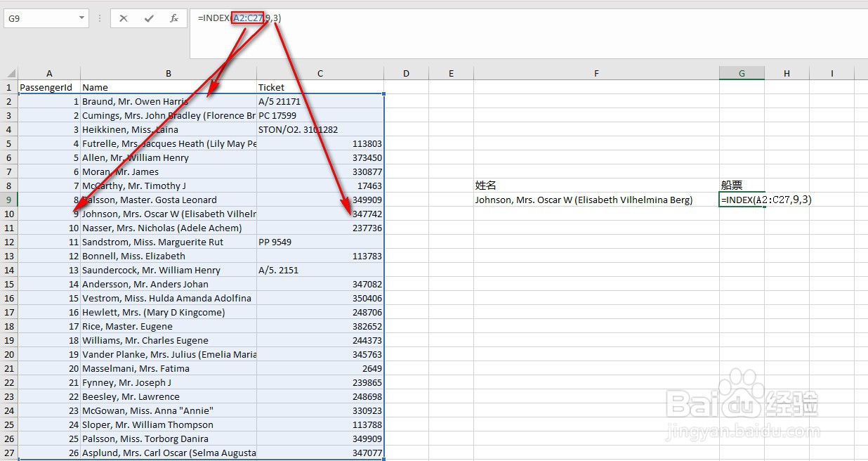Select F9 cell with Johnson, Mrs. Oscar W
The width and height of the screenshot is (868, 461).
(x=596, y=200)
